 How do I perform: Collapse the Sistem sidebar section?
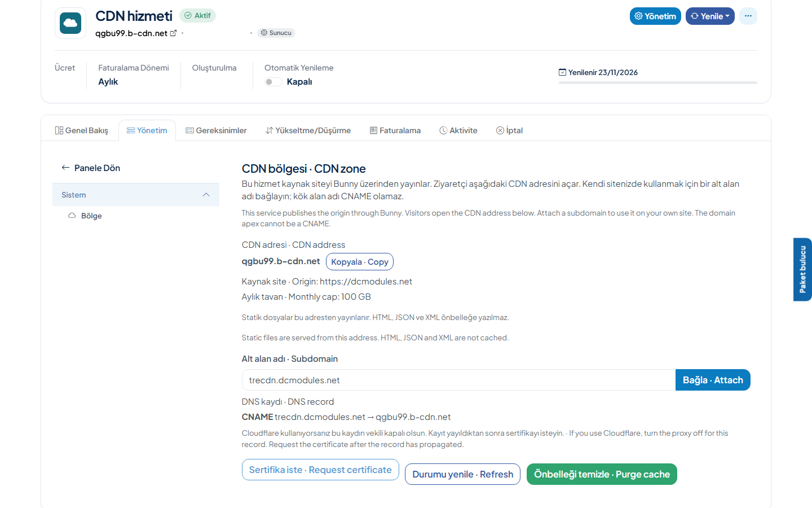click(x=136, y=195)
